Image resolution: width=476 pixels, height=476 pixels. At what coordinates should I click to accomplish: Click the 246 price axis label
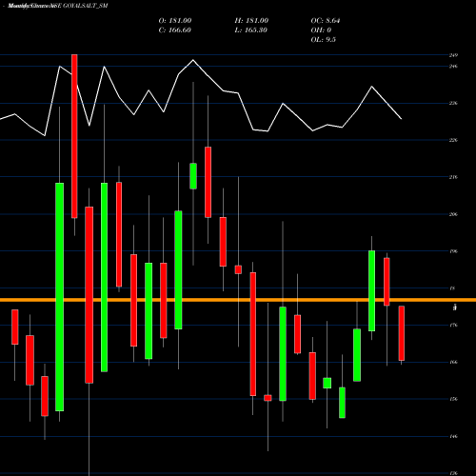coord(453,67)
